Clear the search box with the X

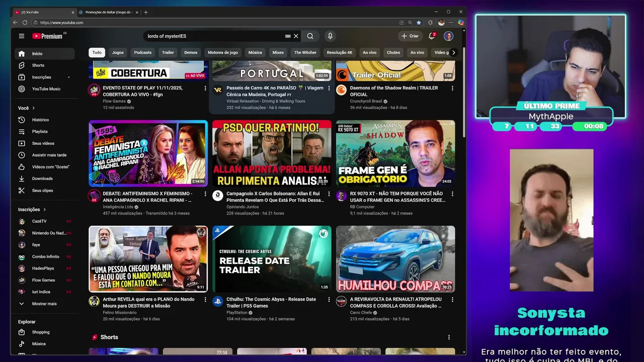click(296, 36)
